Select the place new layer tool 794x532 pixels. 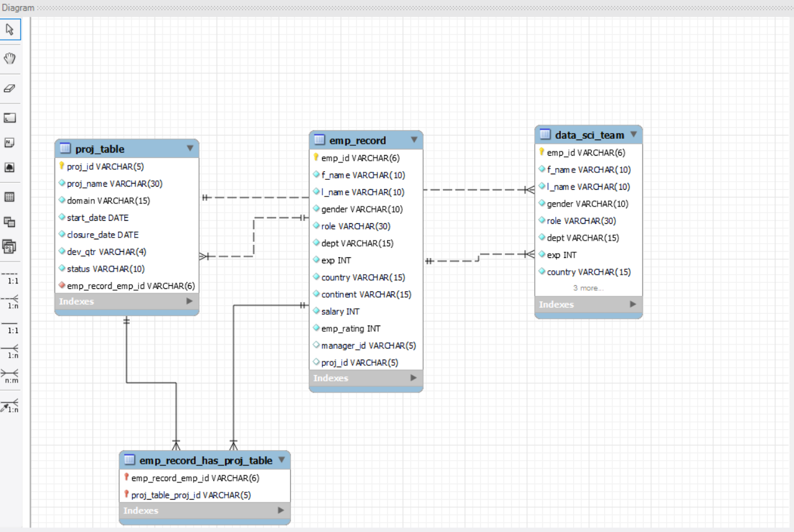click(x=11, y=117)
